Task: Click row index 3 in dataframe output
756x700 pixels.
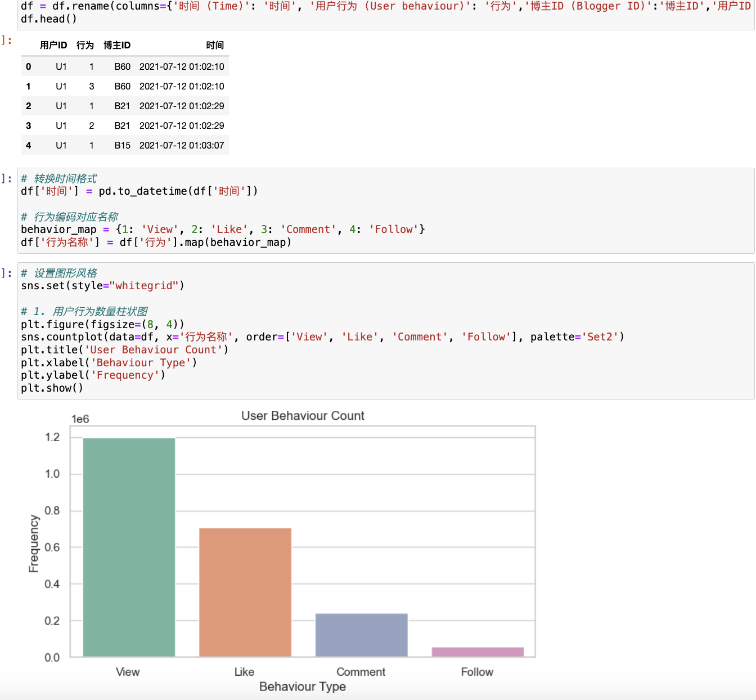Action: click(x=29, y=125)
